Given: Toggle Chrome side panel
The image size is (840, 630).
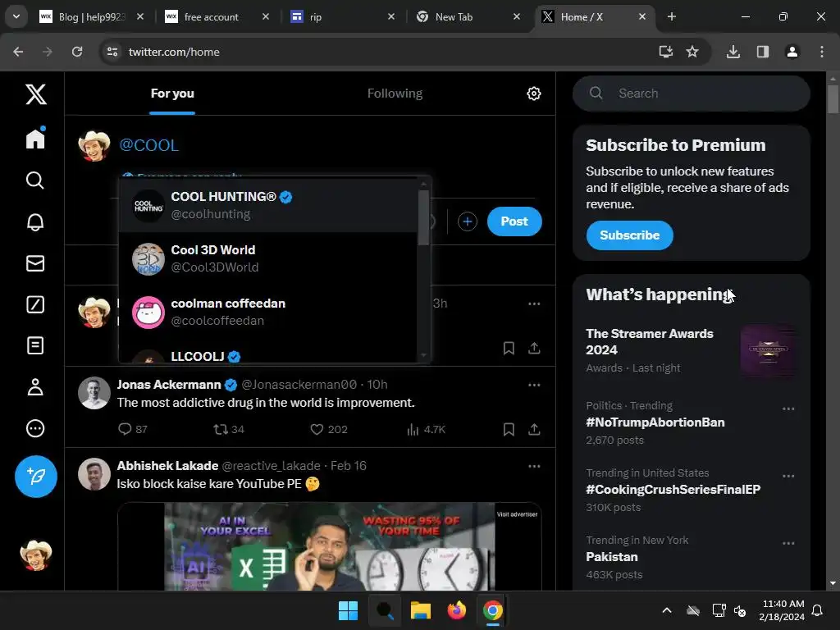Looking at the screenshot, I should coord(762,52).
